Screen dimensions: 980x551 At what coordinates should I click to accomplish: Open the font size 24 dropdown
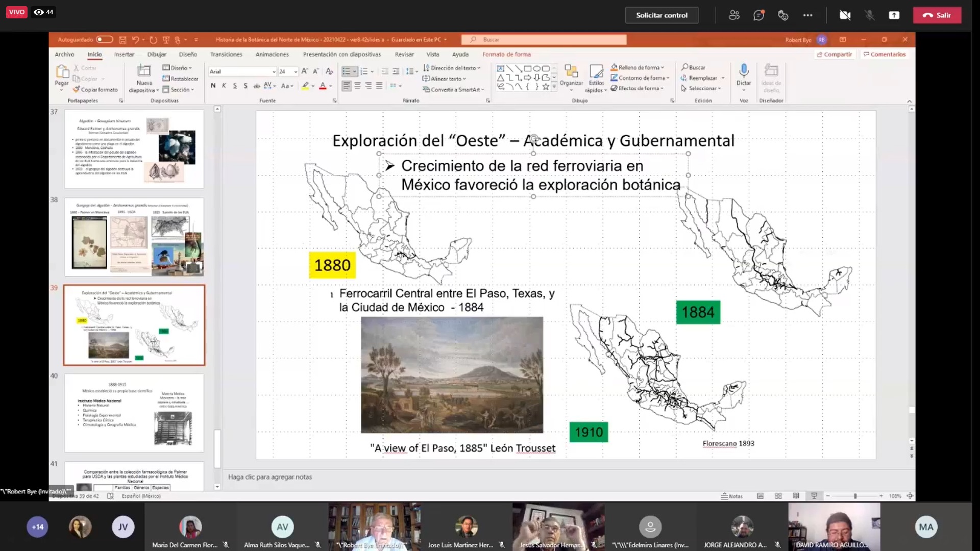tap(296, 72)
